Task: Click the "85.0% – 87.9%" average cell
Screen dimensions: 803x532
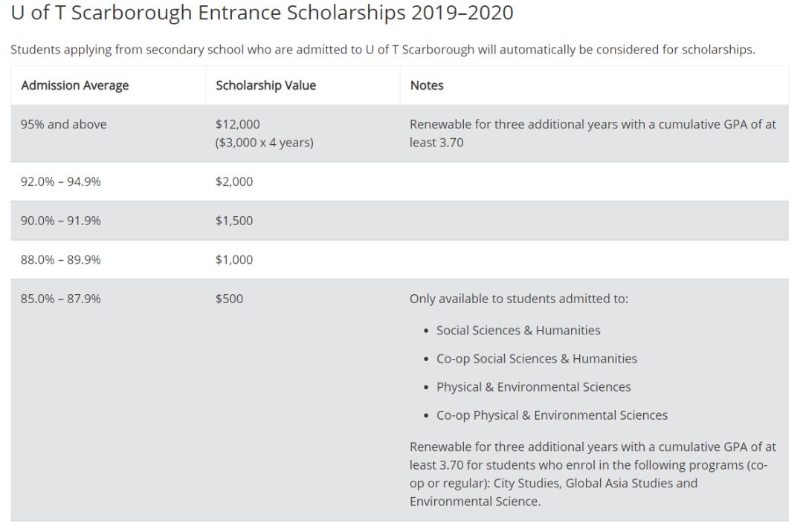Action: tap(60, 299)
